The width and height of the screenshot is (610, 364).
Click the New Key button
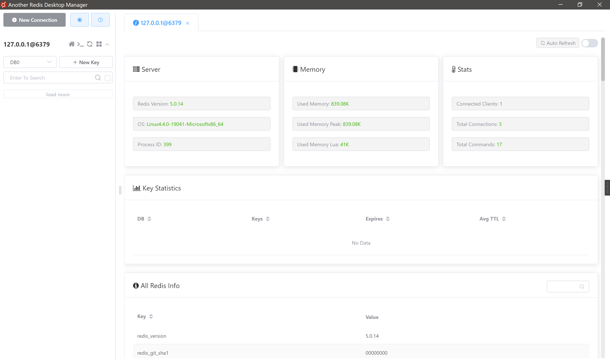pos(86,62)
